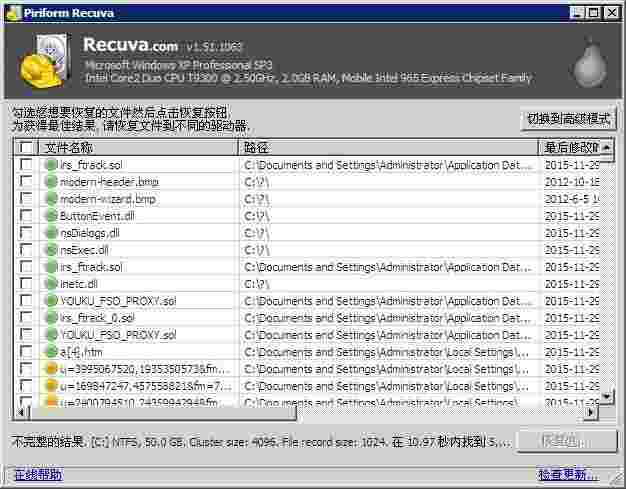Viewport: 626px width, 489px height.
Task: Click the orange status dot beside u=169847247 file
Action: pos(51,386)
